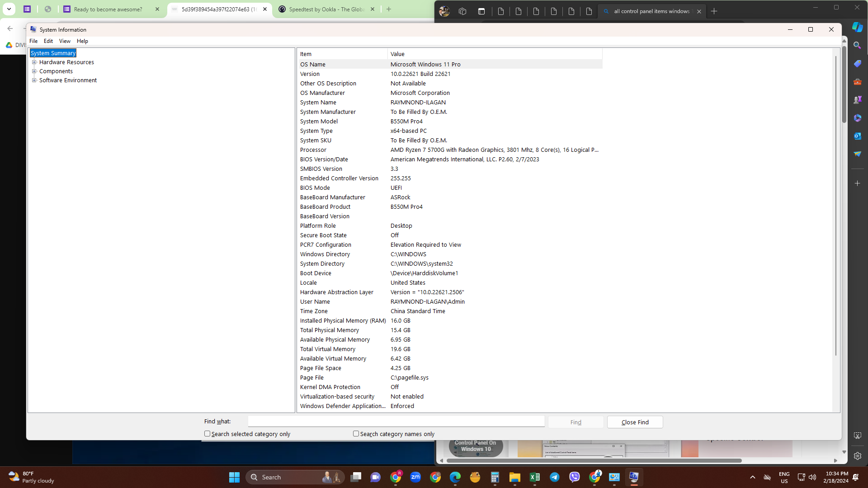Switch to 'all control panel items windows' Edge tab
This screenshot has height=488, width=868.
pos(651,11)
